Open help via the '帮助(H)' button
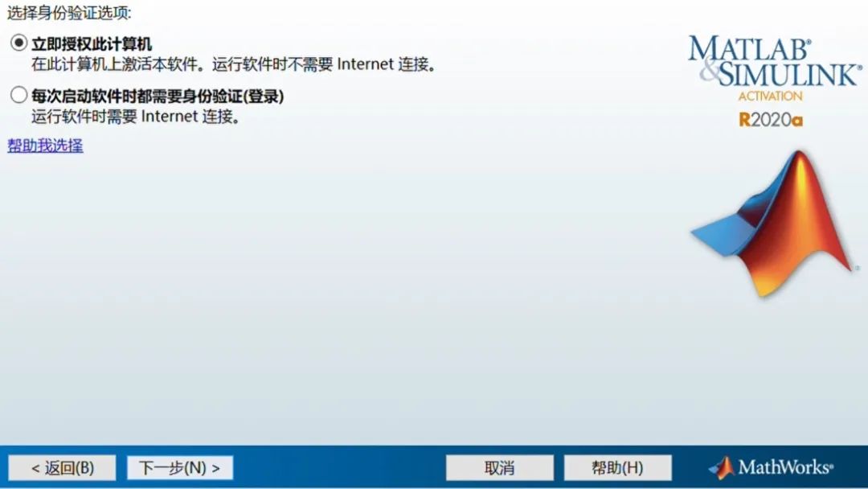This screenshot has width=868, height=489. (618, 468)
